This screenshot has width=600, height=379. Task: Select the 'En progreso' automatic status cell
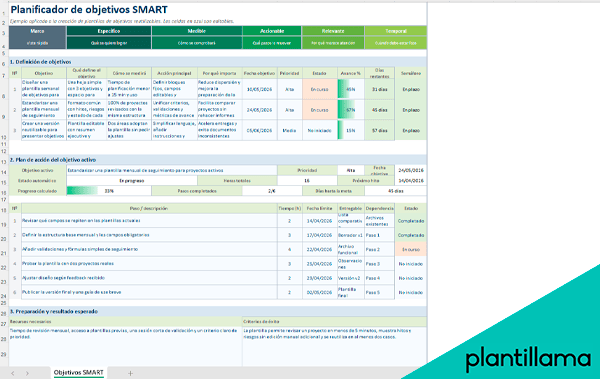click(132, 181)
